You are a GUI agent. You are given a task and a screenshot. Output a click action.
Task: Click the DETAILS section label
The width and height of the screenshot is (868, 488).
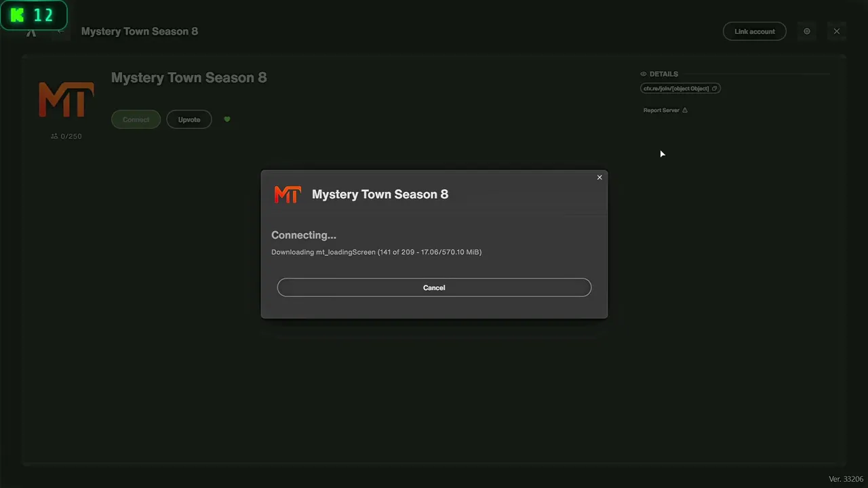pyautogui.click(x=664, y=74)
